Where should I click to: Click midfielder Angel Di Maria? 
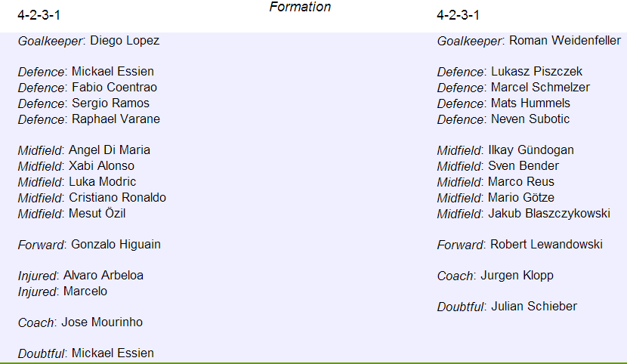click(x=110, y=150)
